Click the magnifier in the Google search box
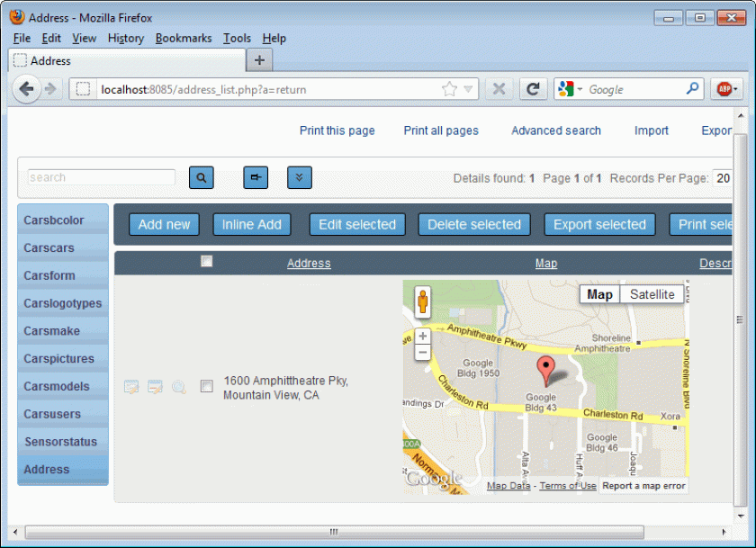Viewport: 756px width, 548px height. click(x=692, y=89)
